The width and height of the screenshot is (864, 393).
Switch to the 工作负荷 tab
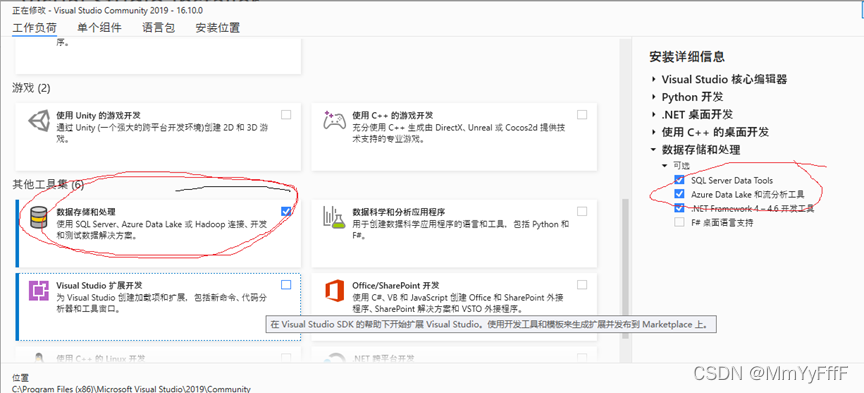pos(34,28)
